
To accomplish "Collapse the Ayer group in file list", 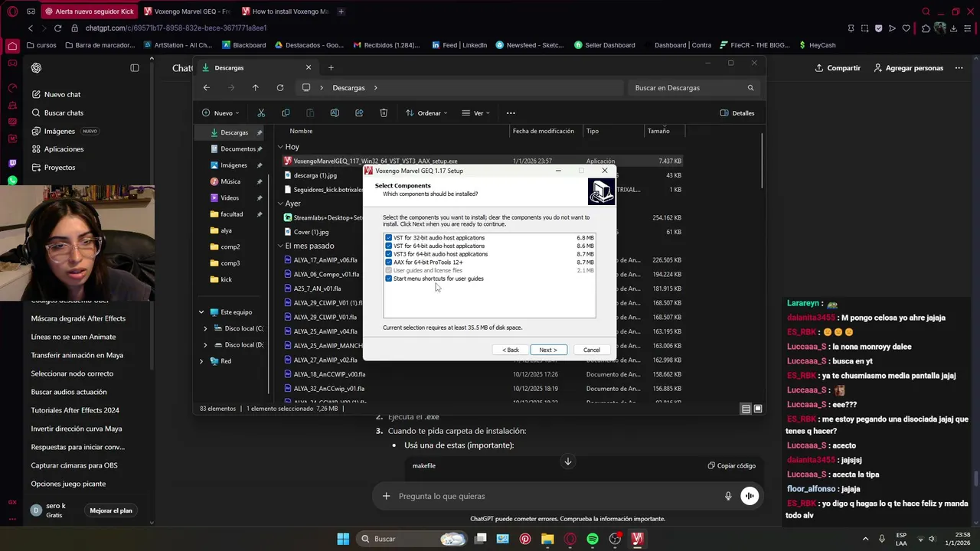I will [x=281, y=204].
